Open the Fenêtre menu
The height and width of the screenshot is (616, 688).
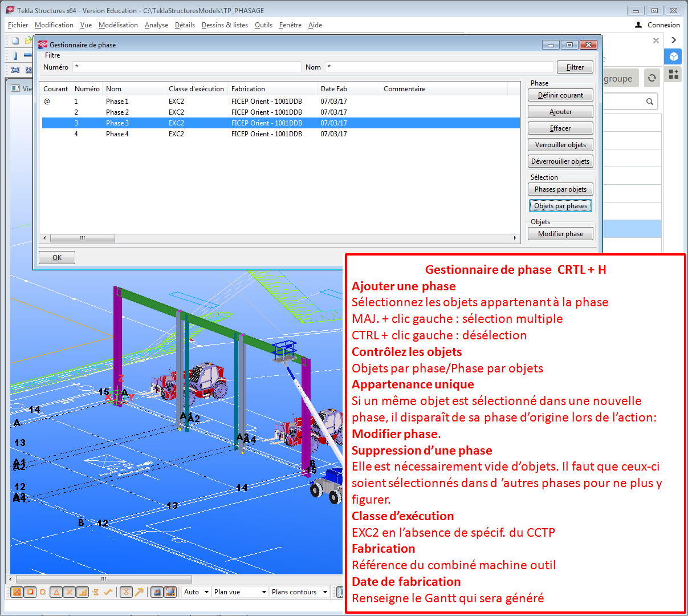(x=291, y=25)
